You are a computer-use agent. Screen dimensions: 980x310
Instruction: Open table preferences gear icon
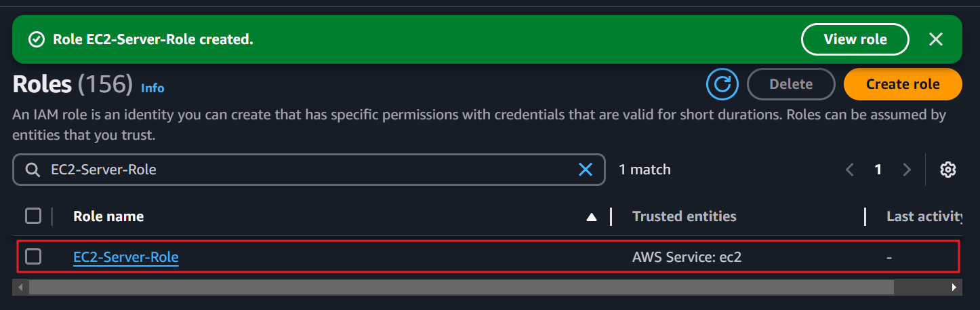pos(948,170)
